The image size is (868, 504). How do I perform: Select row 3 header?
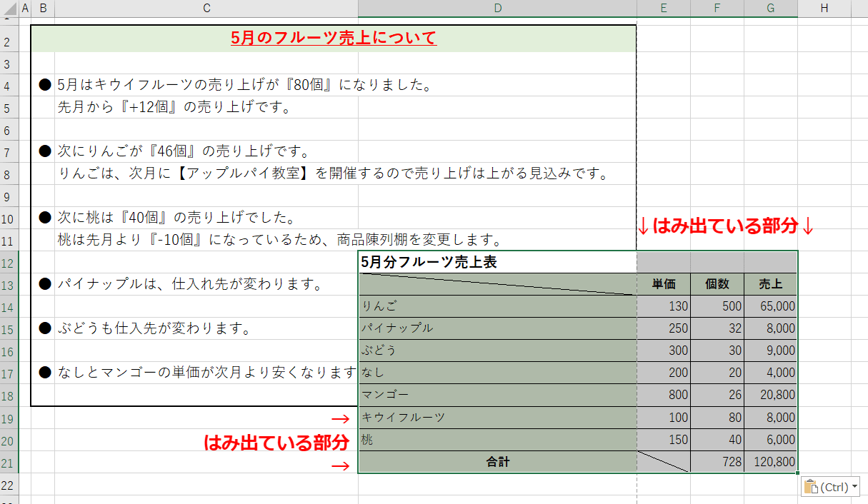point(9,64)
